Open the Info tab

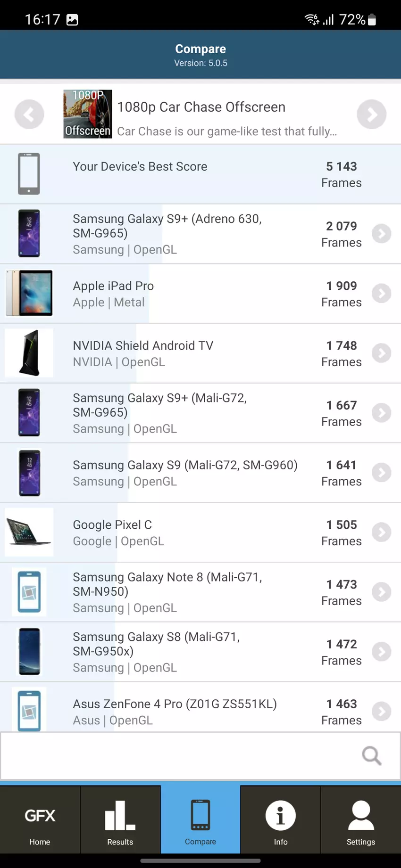pyautogui.click(x=281, y=821)
